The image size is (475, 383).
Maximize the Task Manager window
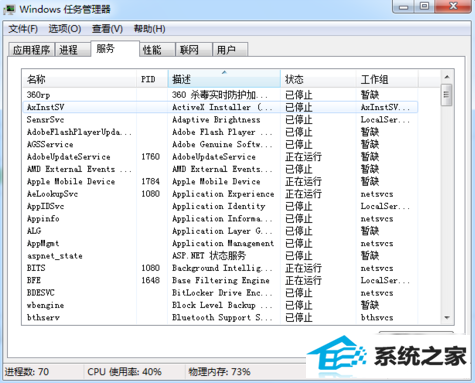[x=424, y=7]
